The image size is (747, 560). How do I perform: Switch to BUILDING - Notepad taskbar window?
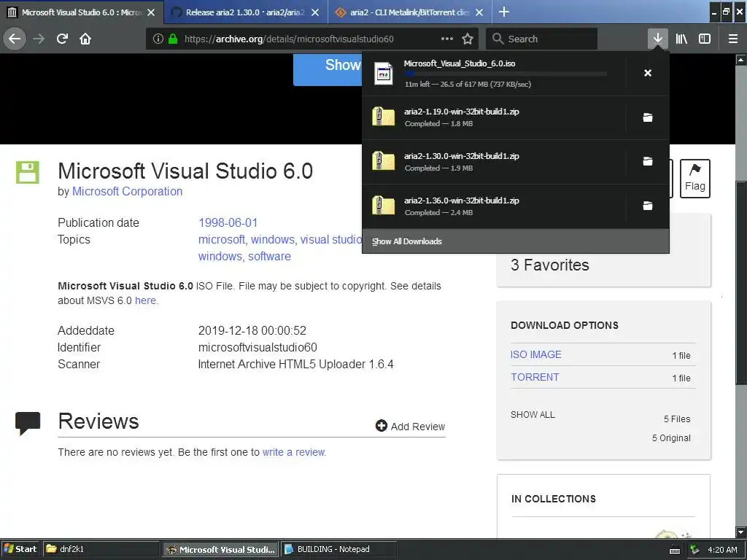pos(338,549)
